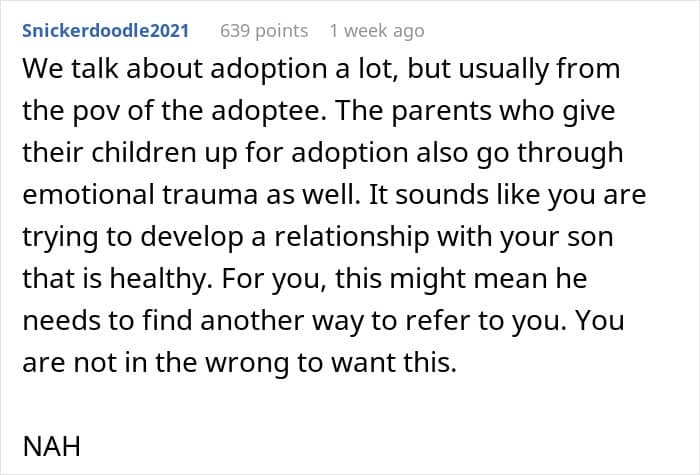Viewport: 700px width, 475px height.
Task: Open the Snickerdoodle2021 user profile link
Action: coord(105,31)
